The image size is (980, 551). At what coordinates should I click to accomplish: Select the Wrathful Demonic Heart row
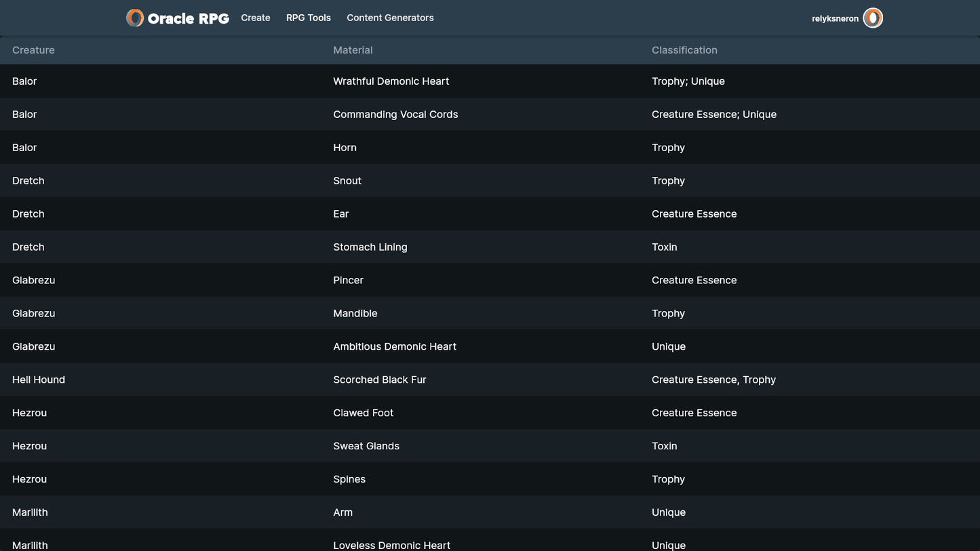pos(391,81)
